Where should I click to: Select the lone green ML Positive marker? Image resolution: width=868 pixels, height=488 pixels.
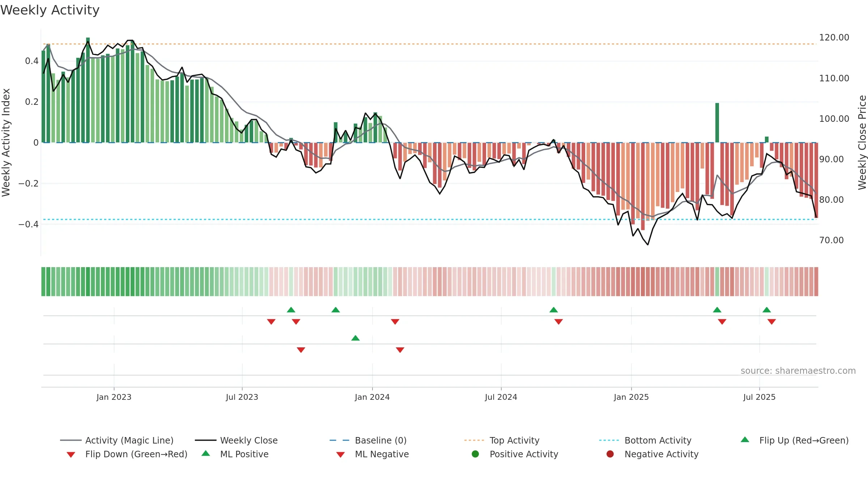356,338
